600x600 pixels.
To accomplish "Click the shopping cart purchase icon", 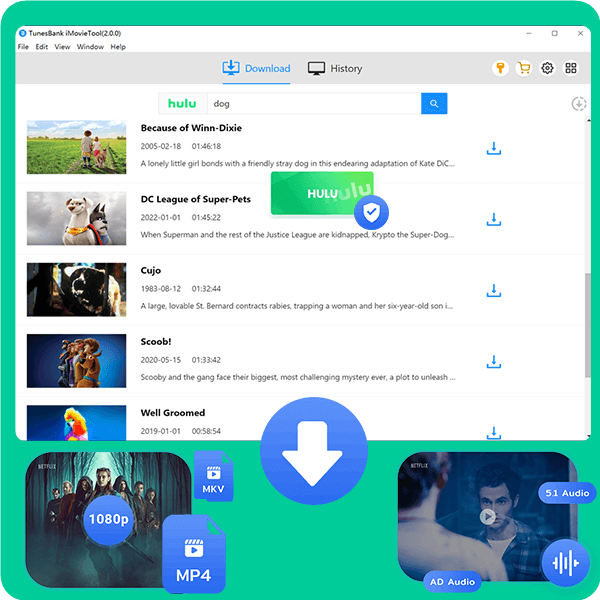I will pos(524,68).
